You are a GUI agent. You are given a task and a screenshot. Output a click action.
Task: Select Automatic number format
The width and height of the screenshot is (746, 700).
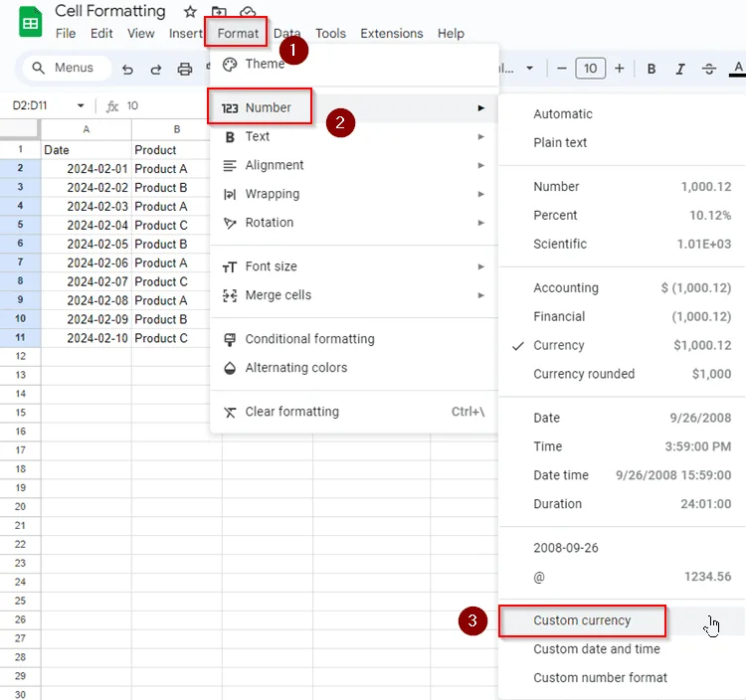(x=623, y=114)
